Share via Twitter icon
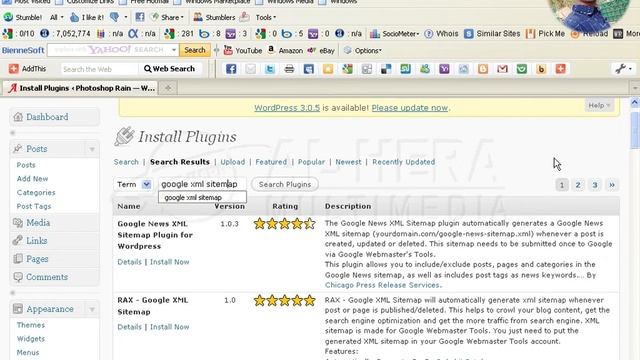 (x=270, y=69)
